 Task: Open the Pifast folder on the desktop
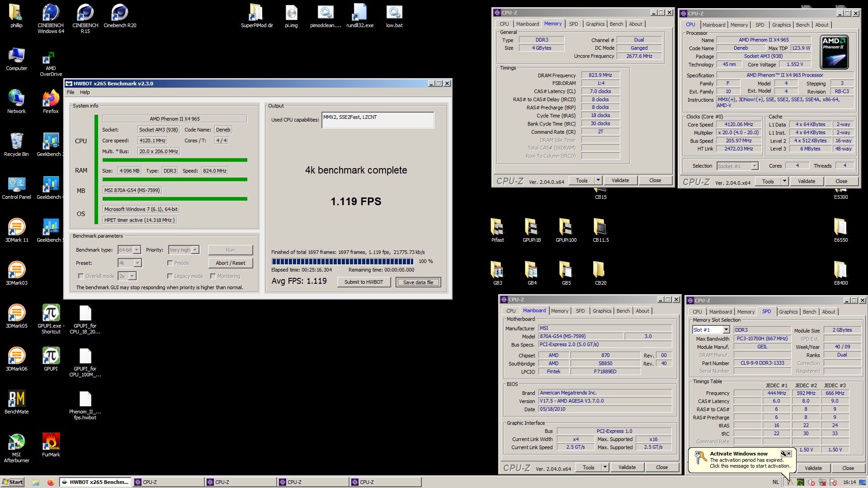pyautogui.click(x=497, y=230)
